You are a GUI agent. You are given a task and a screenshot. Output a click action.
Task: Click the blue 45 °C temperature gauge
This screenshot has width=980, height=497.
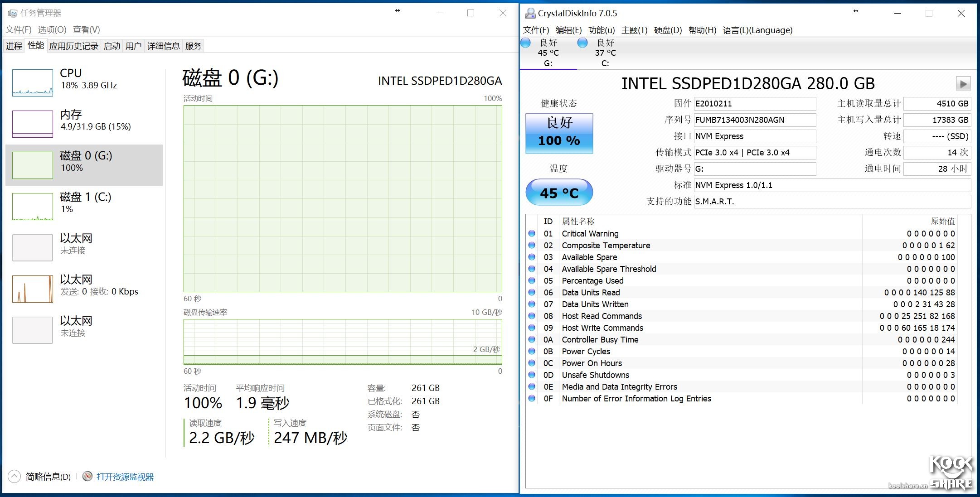coord(558,192)
